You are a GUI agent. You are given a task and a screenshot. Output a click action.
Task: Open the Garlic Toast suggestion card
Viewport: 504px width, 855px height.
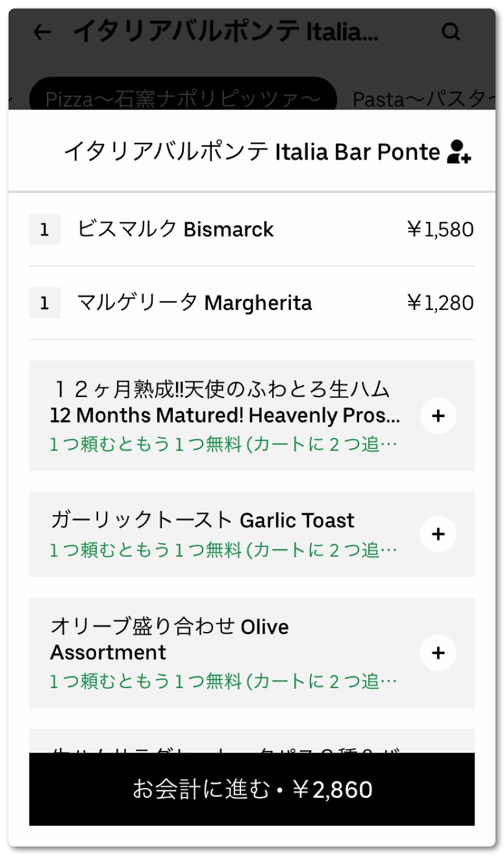(x=202, y=521)
